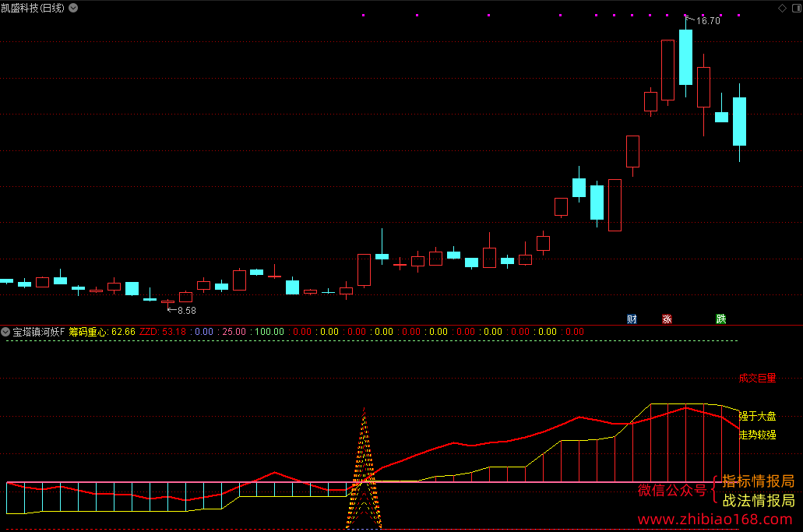Open the 财 info marker
This screenshot has height=532, width=803.
(x=632, y=319)
